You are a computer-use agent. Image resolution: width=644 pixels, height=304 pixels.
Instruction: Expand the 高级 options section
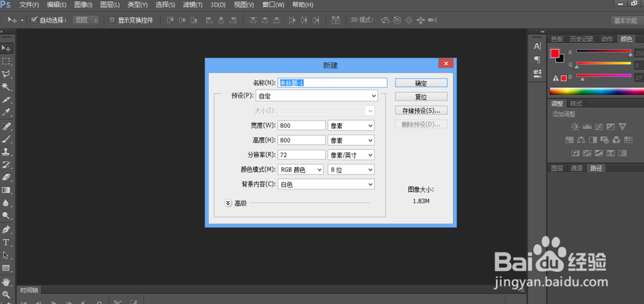(229, 203)
